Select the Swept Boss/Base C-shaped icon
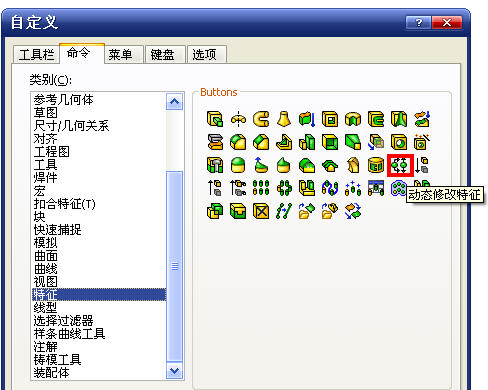Image resolution: width=488 pixels, height=390 pixels. [261, 119]
